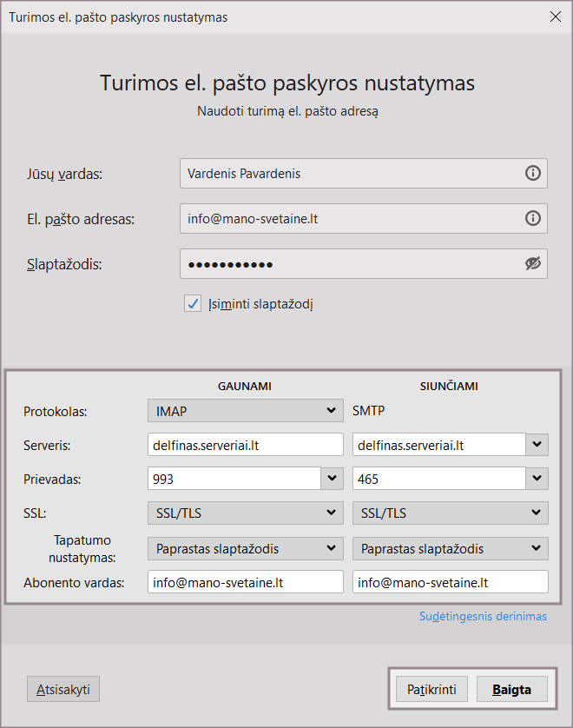This screenshot has width=573, height=728.
Task: Expand the outgoing port 465 dropdown arrow
Action: click(537, 479)
